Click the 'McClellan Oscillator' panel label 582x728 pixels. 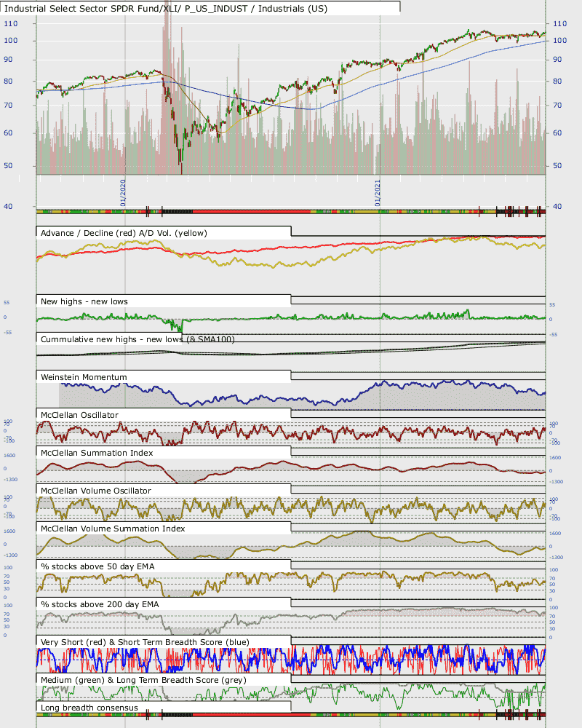coord(79,415)
